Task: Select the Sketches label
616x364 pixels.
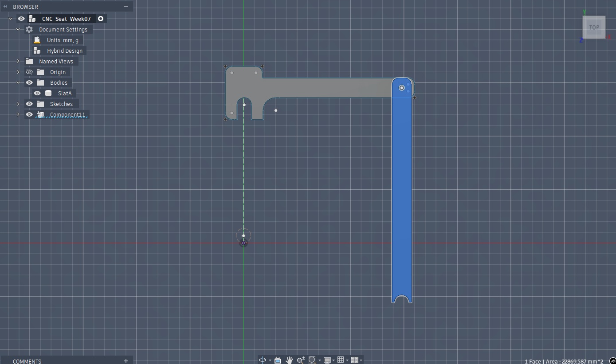Action: click(61, 104)
